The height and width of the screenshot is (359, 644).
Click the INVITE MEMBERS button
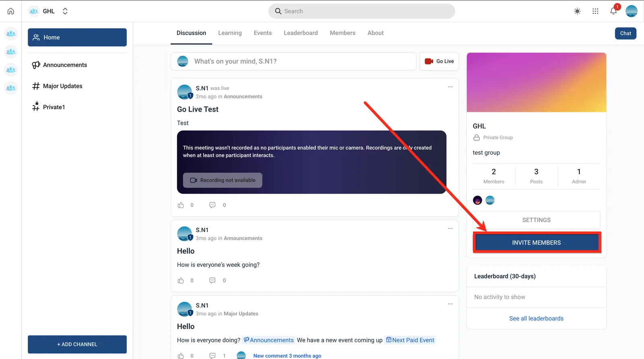tap(537, 243)
